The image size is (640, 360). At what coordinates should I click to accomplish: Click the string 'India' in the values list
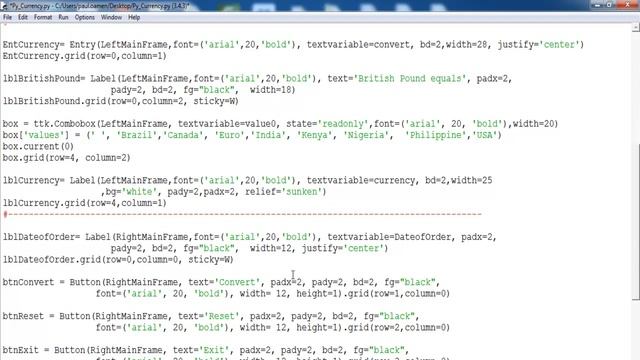click(x=268, y=135)
